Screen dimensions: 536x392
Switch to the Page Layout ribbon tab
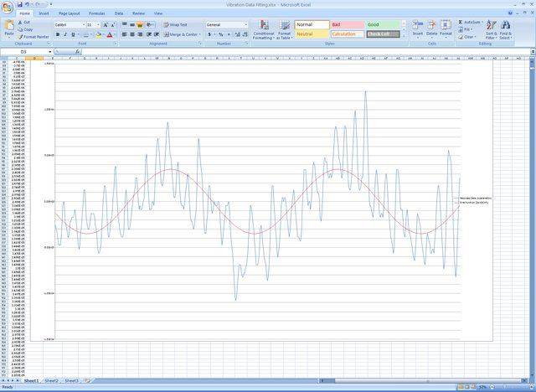pyautogui.click(x=70, y=13)
